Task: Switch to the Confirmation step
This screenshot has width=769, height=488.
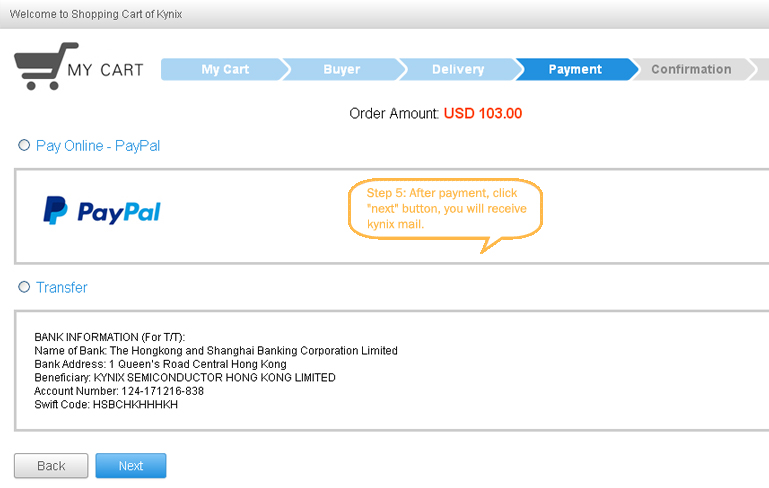Action: 691,69
